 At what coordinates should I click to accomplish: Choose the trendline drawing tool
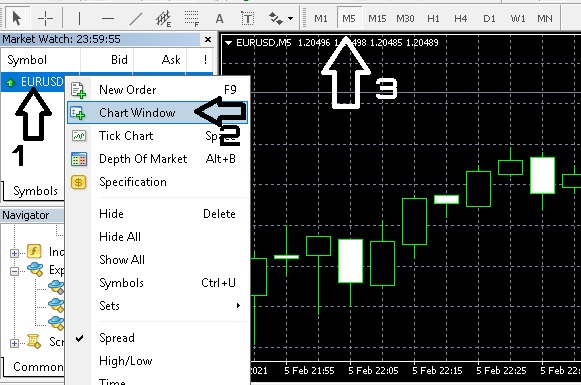[136, 18]
